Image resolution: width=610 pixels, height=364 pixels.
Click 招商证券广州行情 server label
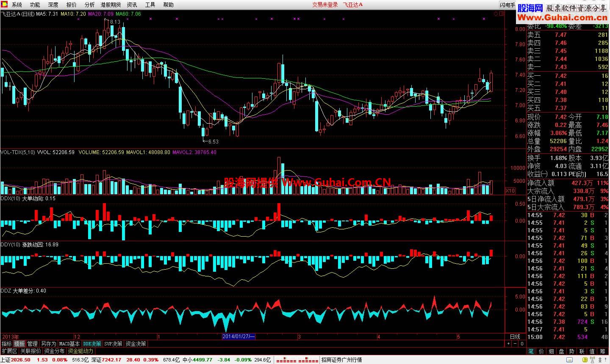click(x=342, y=360)
